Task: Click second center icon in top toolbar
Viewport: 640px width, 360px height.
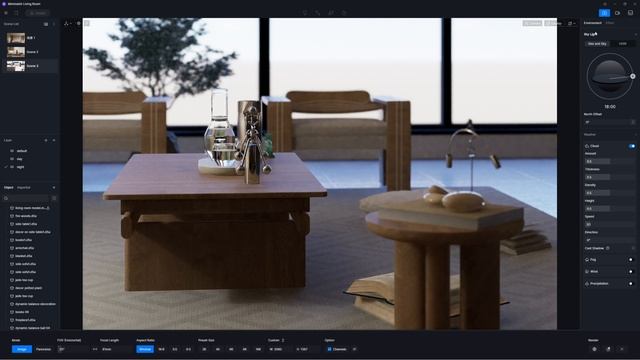Action: [x=318, y=13]
